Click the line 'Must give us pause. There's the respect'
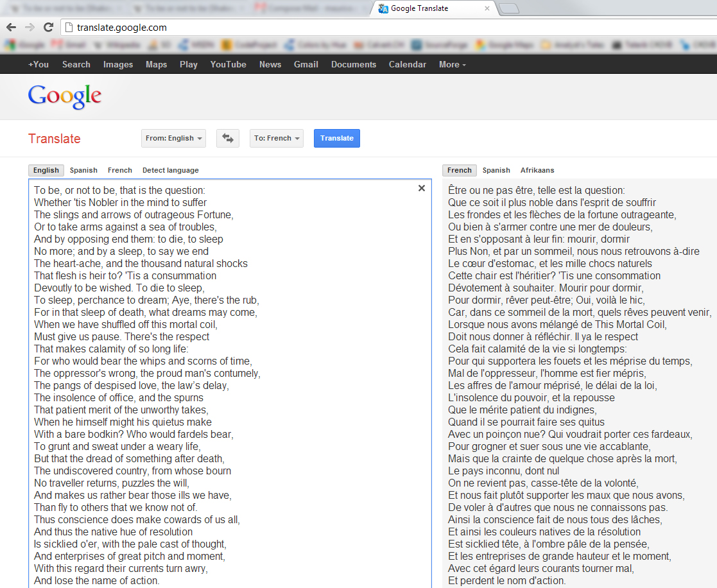The width and height of the screenshot is (717, 588). click(x=121, y=336)
